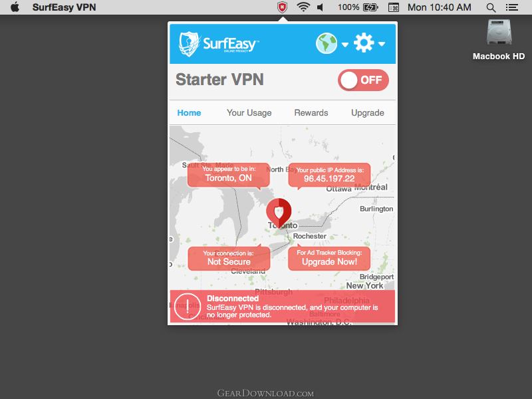Switch to the Your Usage tab

[x=249, y=112]
